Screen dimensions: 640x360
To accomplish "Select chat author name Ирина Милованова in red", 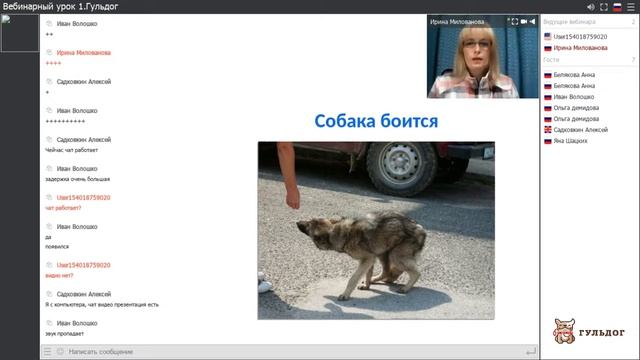I will pyautogui.click(x=84, y=53).
